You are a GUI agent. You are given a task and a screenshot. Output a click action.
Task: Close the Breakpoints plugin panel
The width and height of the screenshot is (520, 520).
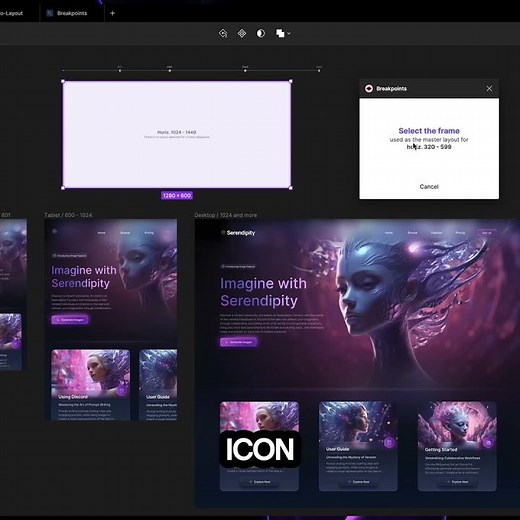coord(489,88)
